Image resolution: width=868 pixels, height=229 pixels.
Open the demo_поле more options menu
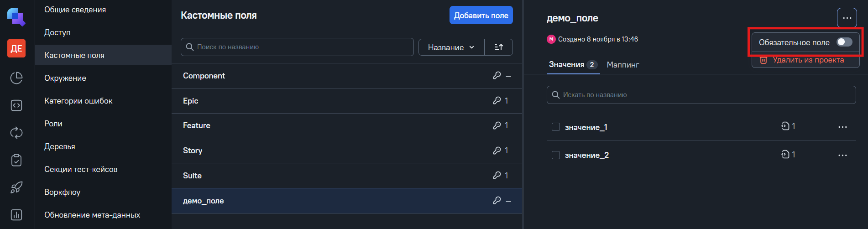click(x=847, y=18)
